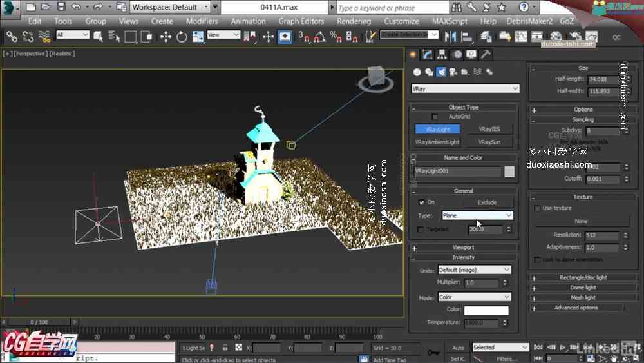Image resolution: width=644 pixels, height=363 pixels.
Task: Open the Animation menu
Action: point(248,21)
